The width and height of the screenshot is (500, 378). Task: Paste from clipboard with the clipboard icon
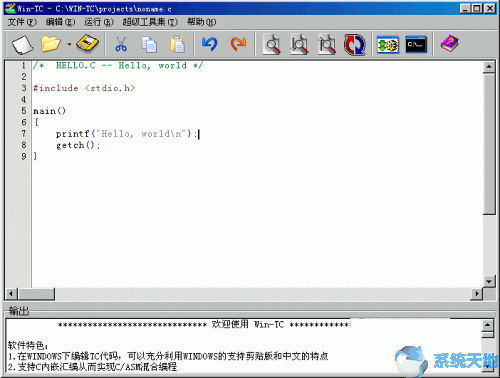pos(177,44)
